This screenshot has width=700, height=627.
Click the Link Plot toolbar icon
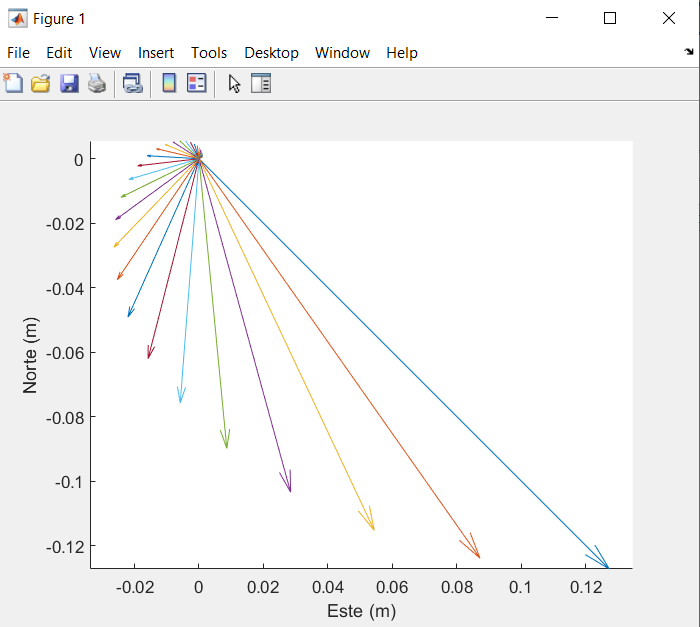(132, 84)
